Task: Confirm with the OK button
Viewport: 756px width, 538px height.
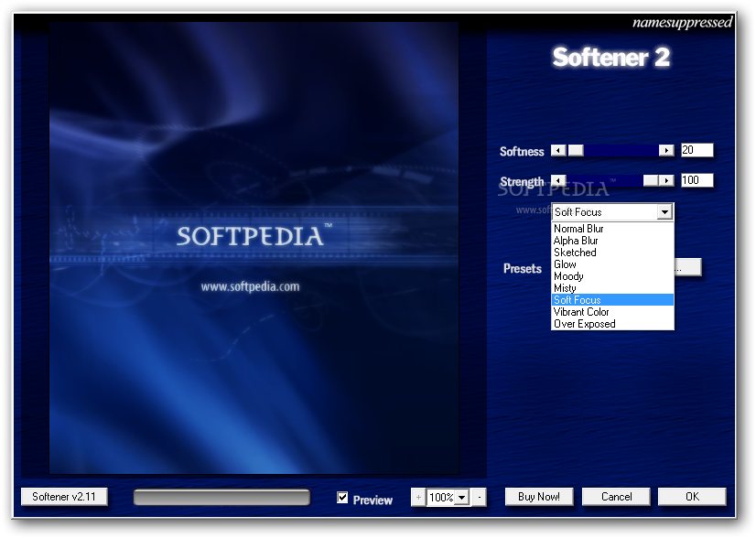Action: tap(692, 497)
